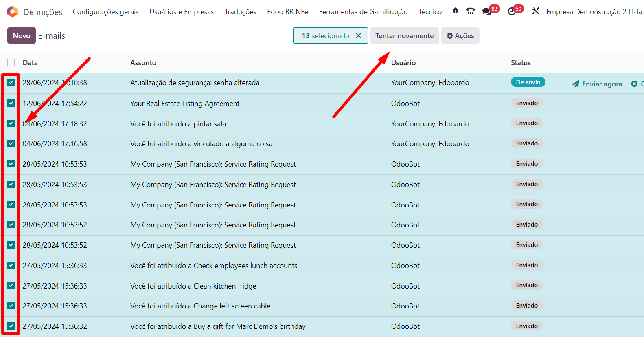This screenshot has width=644, height=337.
Task: Toggle the select-all checkbox in header
Action: (x=11, y=62)
